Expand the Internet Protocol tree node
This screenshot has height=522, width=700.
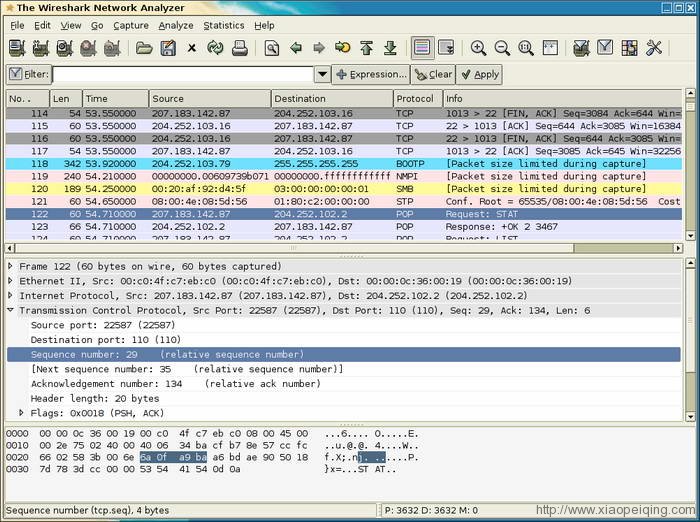click(10, 296)
